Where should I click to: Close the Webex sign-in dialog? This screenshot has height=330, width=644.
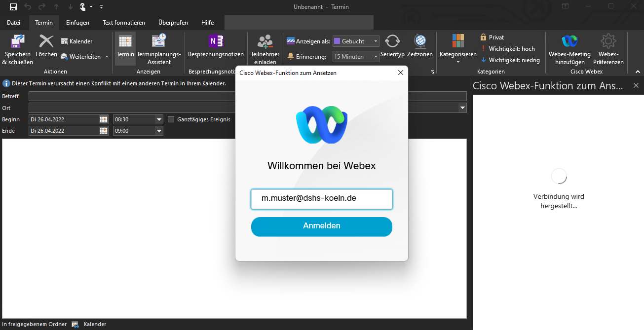point(400,73)
